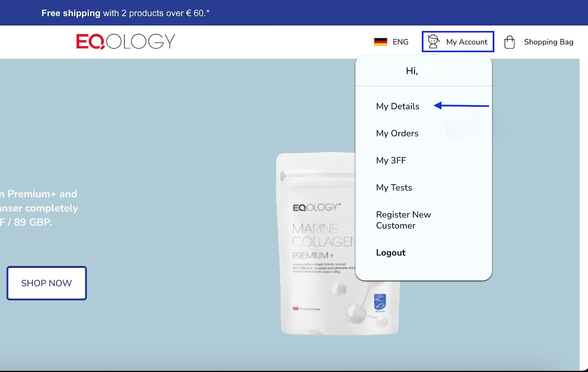Log out via Logout entry

click(391, 253)
